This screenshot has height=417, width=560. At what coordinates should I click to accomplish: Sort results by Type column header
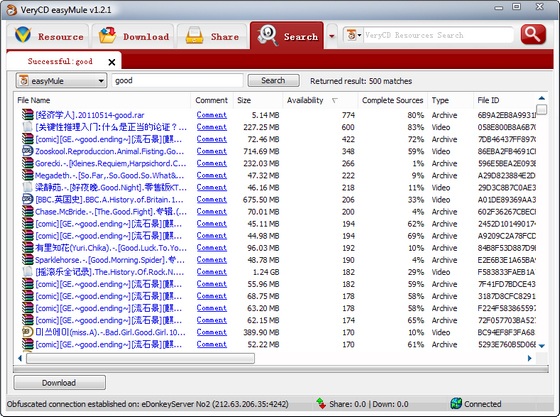450,100
